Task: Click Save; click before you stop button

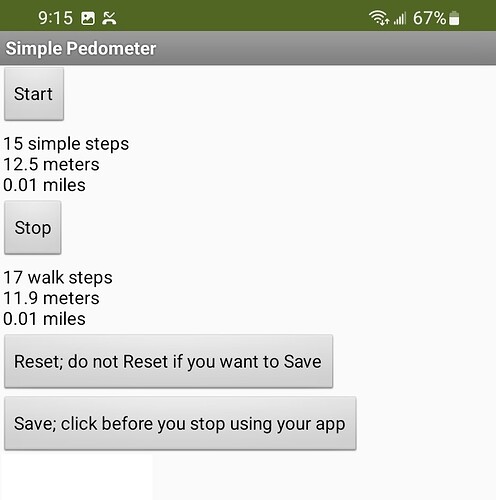Action: point(180,423)
